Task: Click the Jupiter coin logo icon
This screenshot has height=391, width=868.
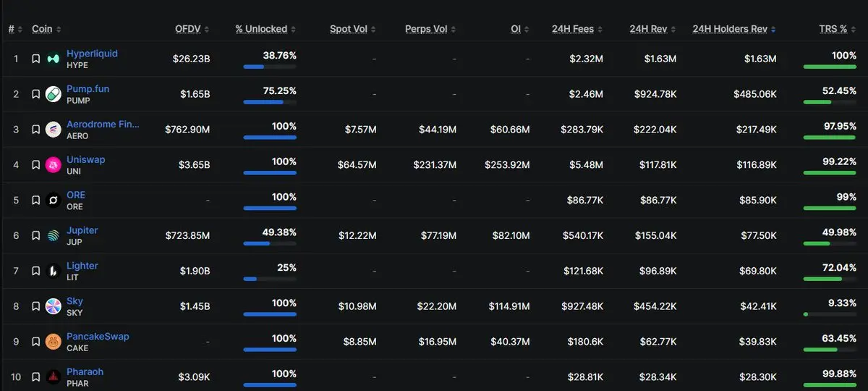Action: click(54, 235)
